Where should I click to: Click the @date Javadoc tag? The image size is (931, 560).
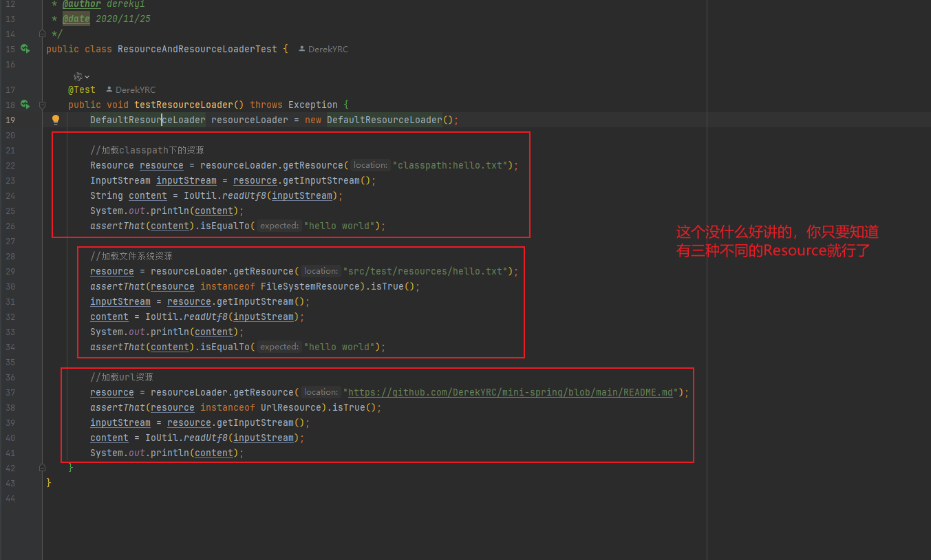pyautogui.click(x=76, y=19)
